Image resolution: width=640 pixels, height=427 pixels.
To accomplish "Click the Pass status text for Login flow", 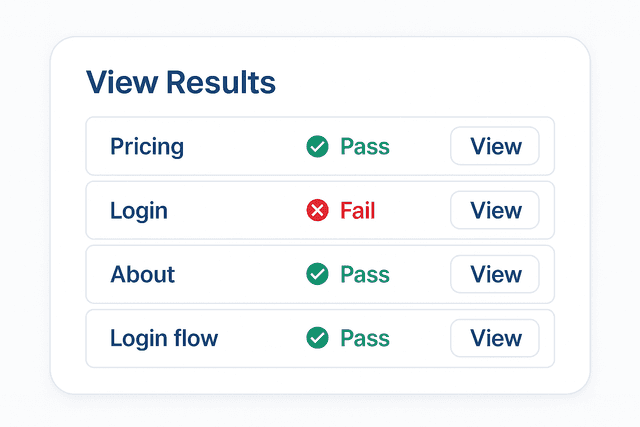I will (x=365, y=338).
